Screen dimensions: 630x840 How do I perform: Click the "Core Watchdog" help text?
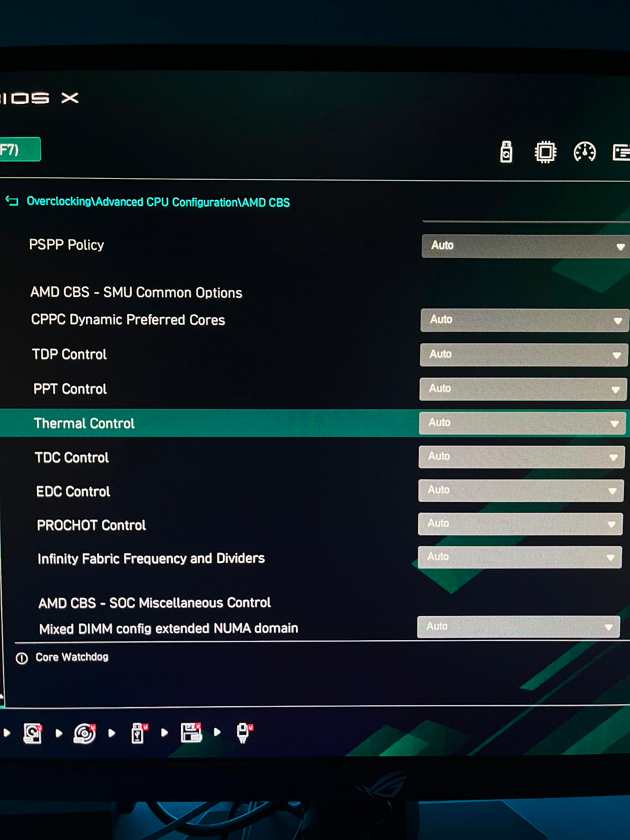coord(72,657)
